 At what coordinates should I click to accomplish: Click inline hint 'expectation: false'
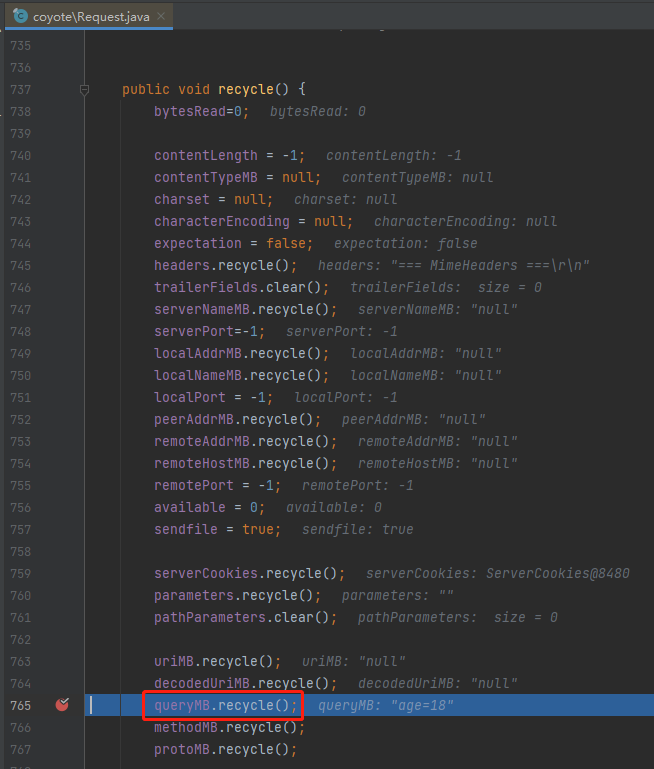click(x=405, y=244)
